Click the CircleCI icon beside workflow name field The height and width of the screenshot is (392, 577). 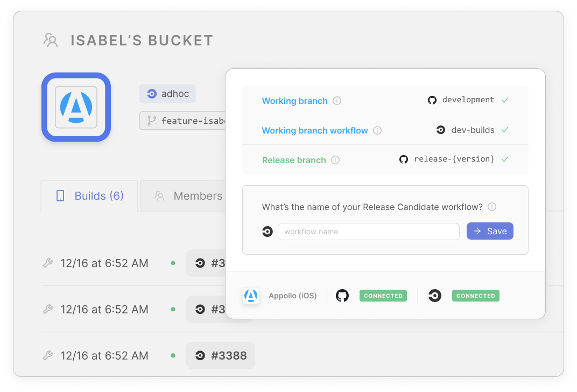point(267,232)
